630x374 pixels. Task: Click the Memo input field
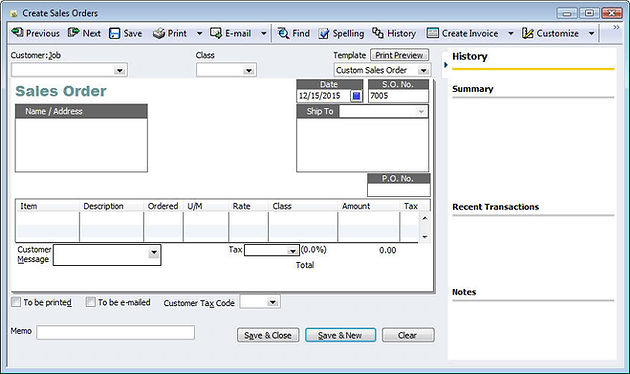(x=116, y=333)
